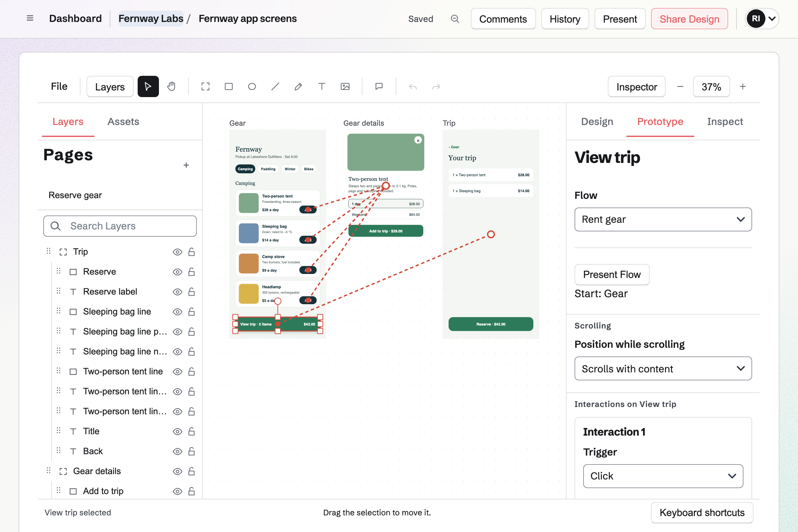Add a new page with plus icon
Image resolution: width=798 pixels, height=532 pixels.
(186, 165)
